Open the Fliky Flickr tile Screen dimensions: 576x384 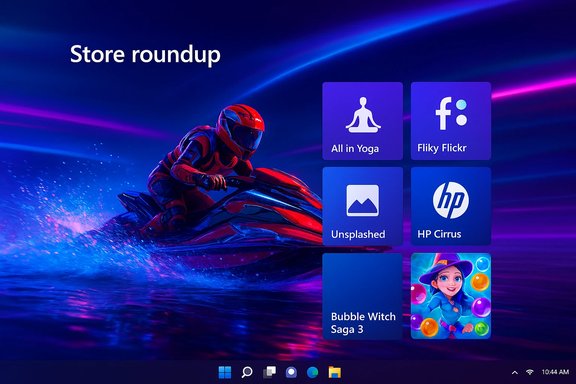pos(451,121)
